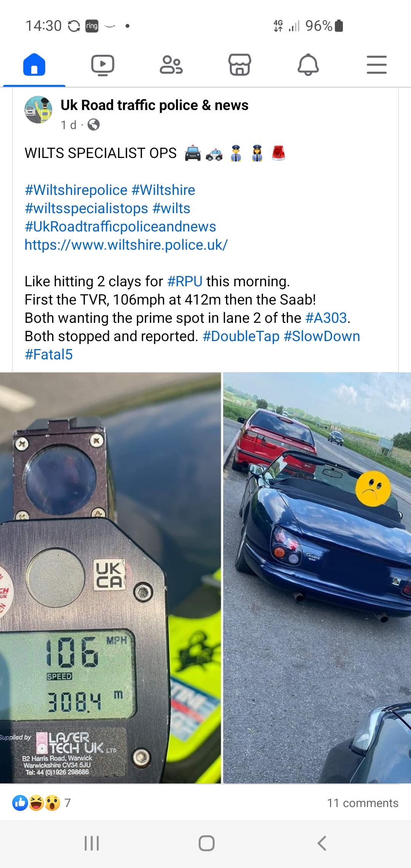Viewport: 411px width, 868px height.
Task: Open the Video tab icon
Action: click(103, 65)
